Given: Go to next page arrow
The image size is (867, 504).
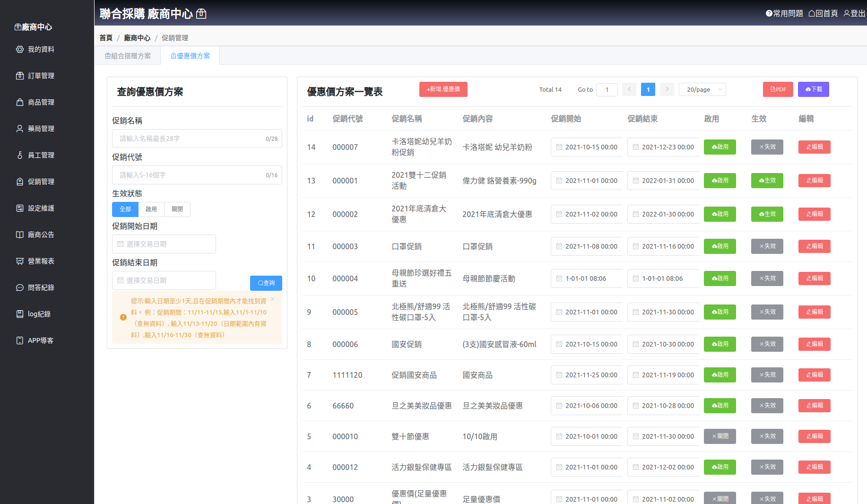Looking at the screenshot, I should click(667, 89).
